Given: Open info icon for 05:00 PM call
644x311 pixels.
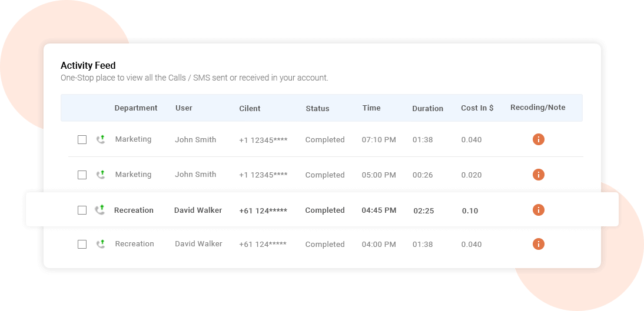Looking at the screenshot, I should coord(538,175).
